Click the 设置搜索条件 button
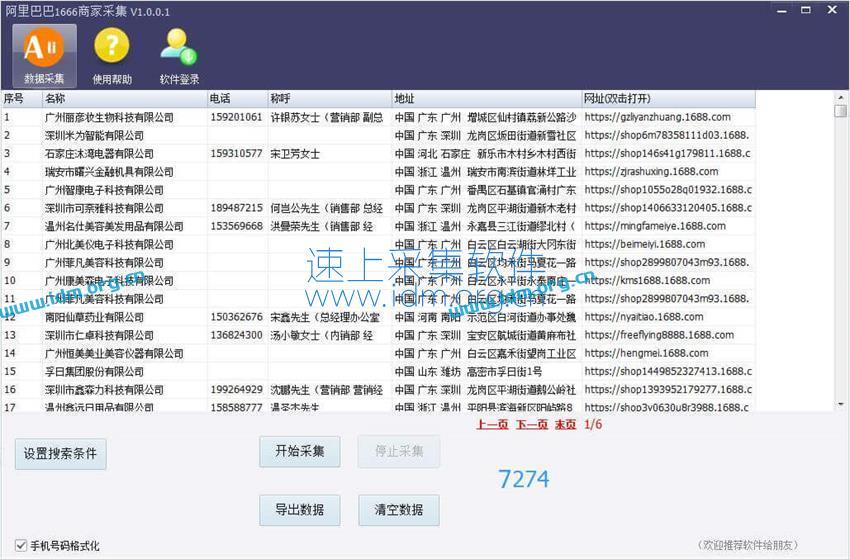This screenshot has width=850, height=559. tap(60, 454)
